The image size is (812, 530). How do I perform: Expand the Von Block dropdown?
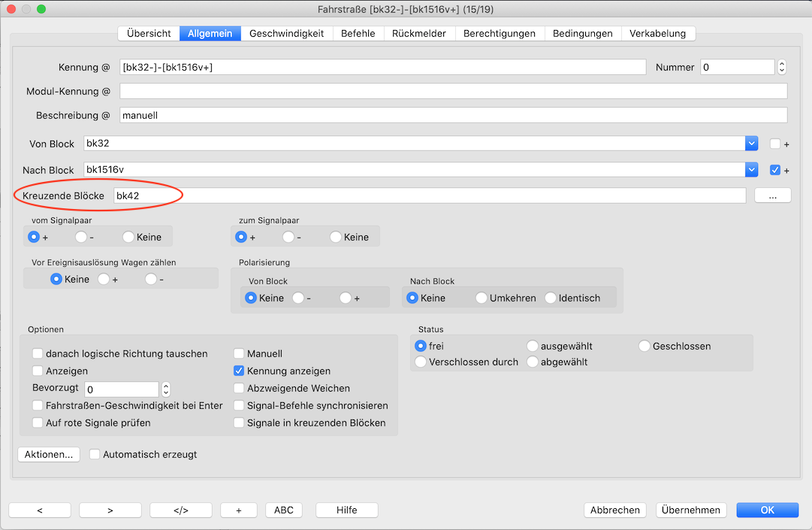tap(751, 144)
